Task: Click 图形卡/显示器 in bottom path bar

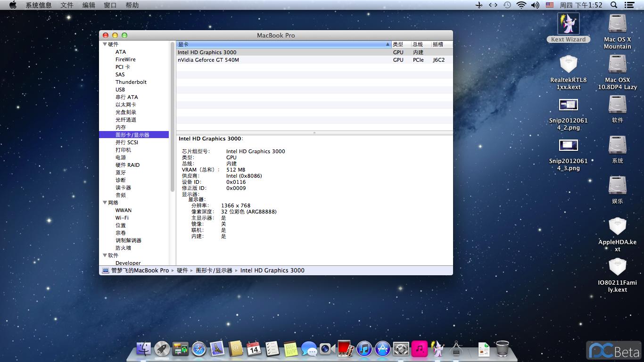Action: [x=214, y=271]
